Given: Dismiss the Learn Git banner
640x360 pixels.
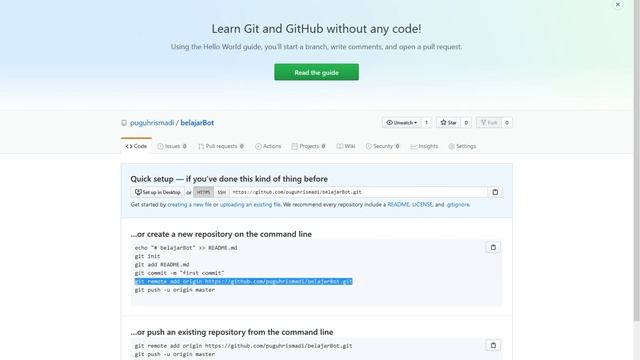Looking at the screenshot, I should point(618,4).
